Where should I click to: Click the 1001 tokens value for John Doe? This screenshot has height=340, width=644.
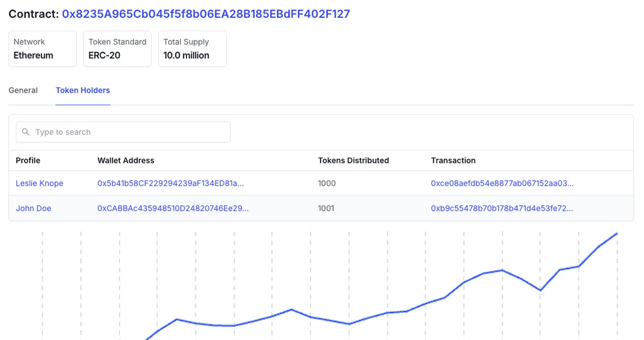pos(326,208)
